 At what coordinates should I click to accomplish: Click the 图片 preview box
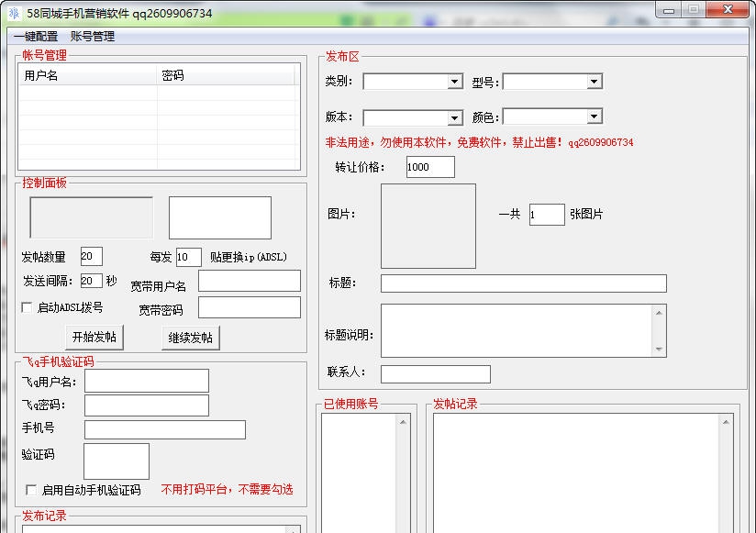(428, 226)
